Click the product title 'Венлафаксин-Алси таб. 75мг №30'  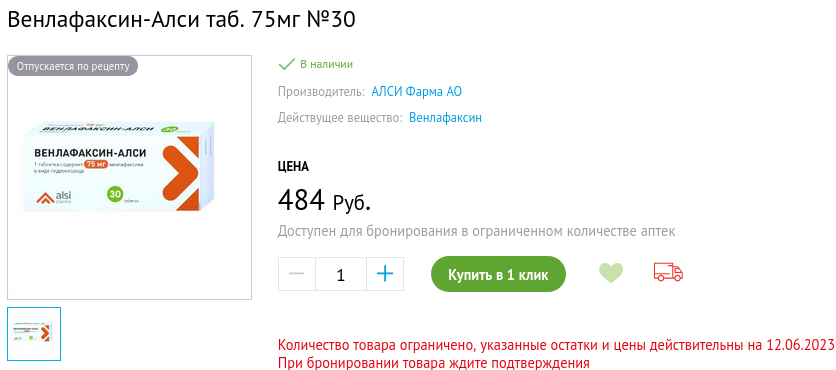tap(181, 20)
